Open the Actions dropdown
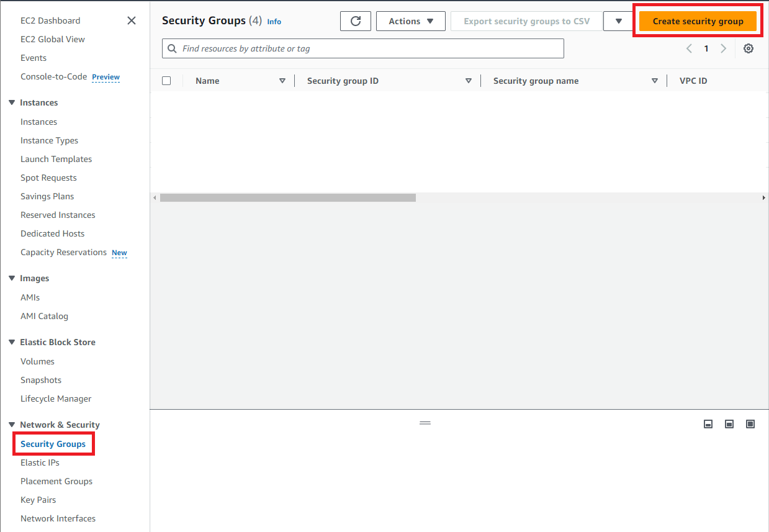Viewport: 769px width, 532px height. [410, 21]
